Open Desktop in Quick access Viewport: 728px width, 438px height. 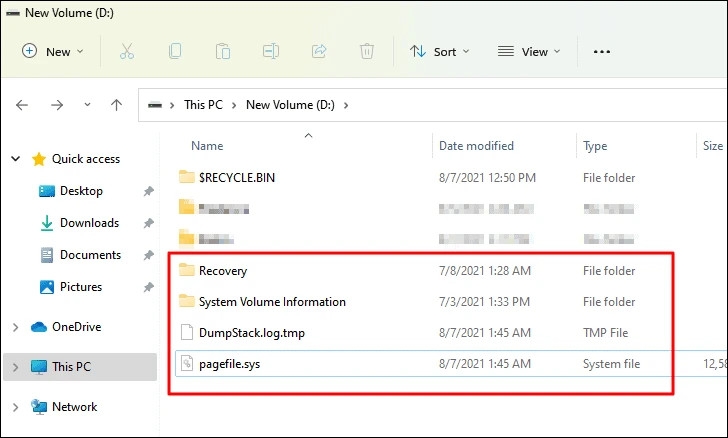(x=81, y=191)
